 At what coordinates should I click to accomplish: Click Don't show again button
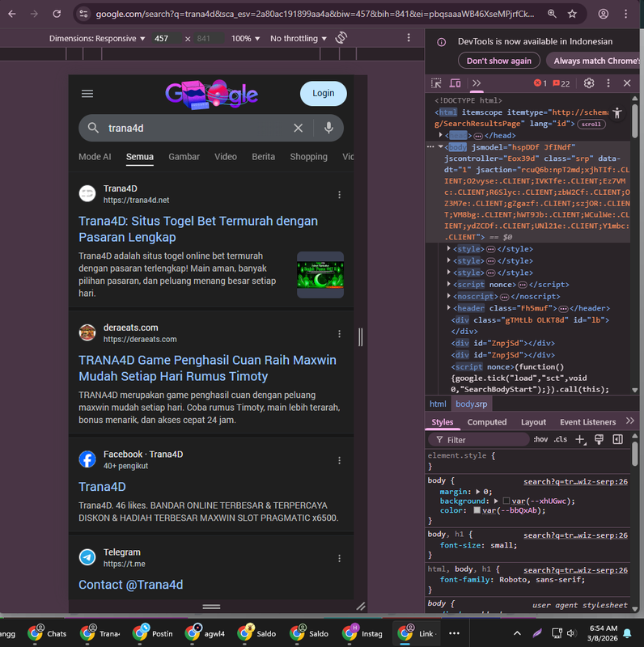pyautogui.click(x=498, y=61)
